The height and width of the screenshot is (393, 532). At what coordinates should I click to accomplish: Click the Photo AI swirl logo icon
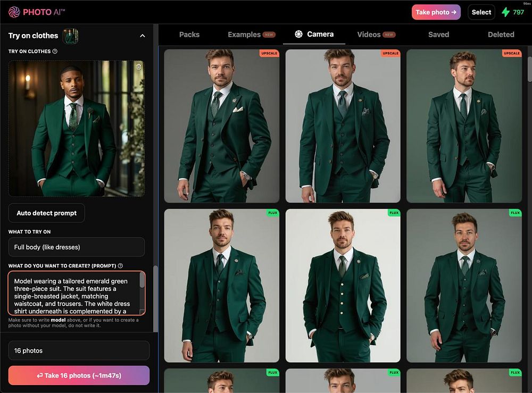[14, 12]
